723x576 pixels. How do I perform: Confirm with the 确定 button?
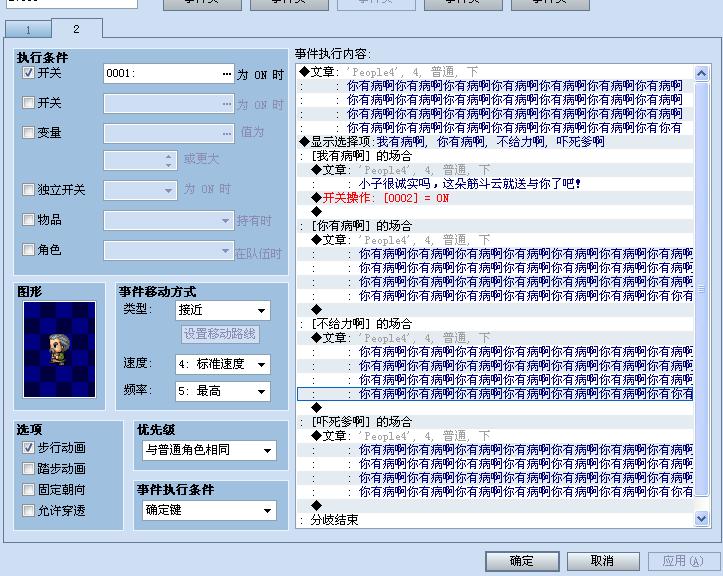click(x=522, y=561)
